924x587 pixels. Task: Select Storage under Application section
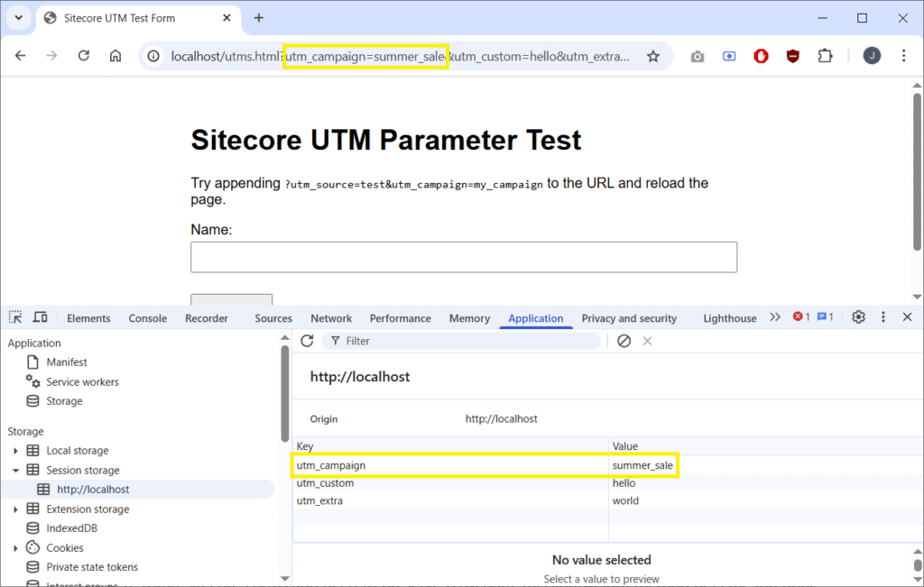point(64,401)
